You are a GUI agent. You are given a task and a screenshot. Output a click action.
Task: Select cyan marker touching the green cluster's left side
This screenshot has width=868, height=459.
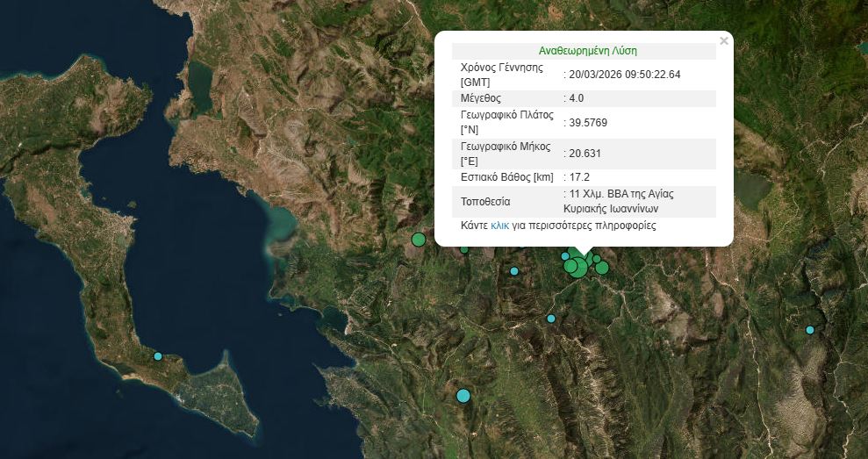pyautogui.click(x=565, y=255)
